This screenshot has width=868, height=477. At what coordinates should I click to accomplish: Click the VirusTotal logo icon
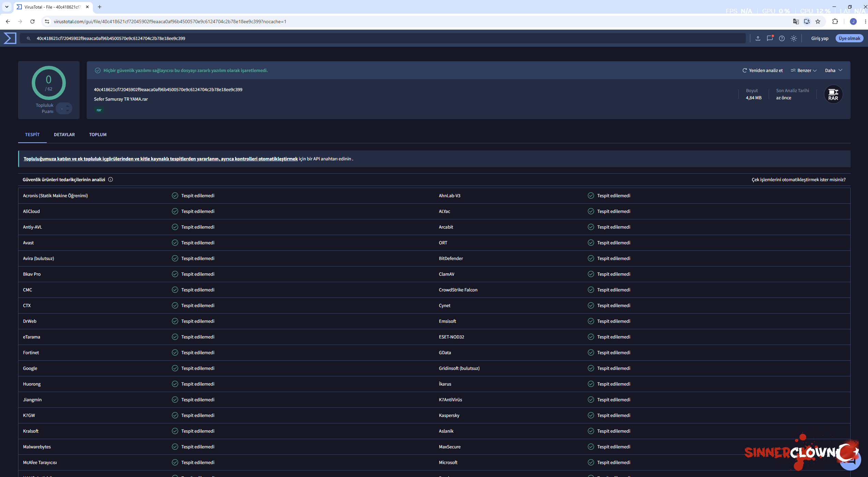coord(10,38)
